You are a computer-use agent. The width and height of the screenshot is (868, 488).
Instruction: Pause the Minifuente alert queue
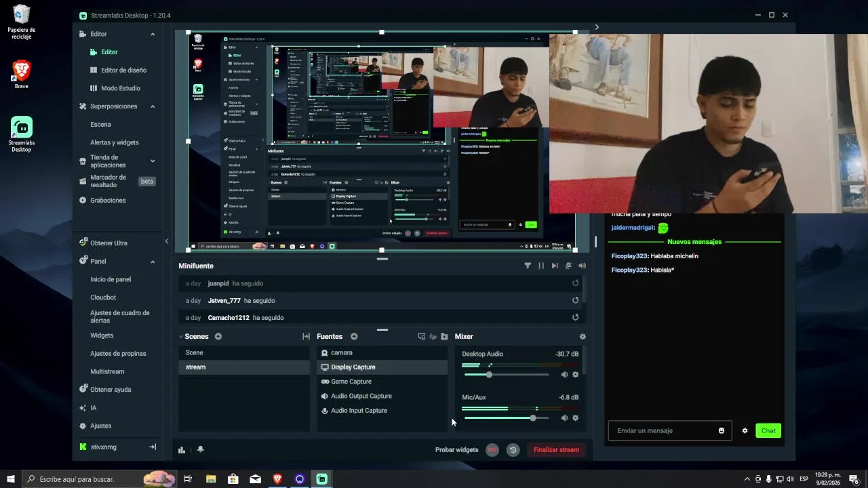pyautogui.click(x=541, y=266)
